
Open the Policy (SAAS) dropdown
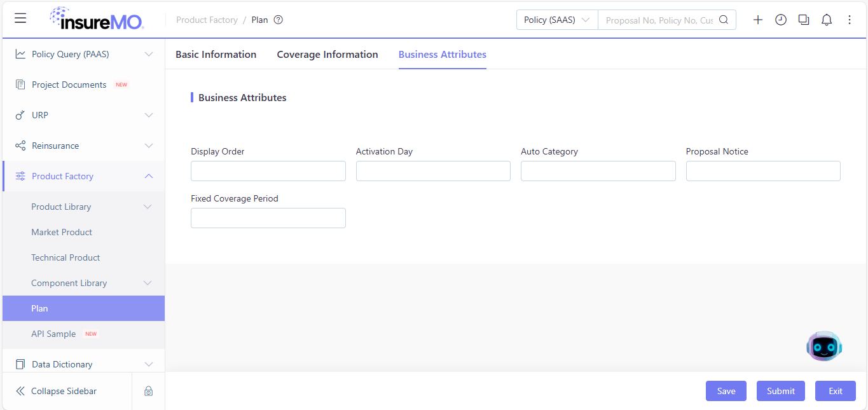(x=557, y=20)
